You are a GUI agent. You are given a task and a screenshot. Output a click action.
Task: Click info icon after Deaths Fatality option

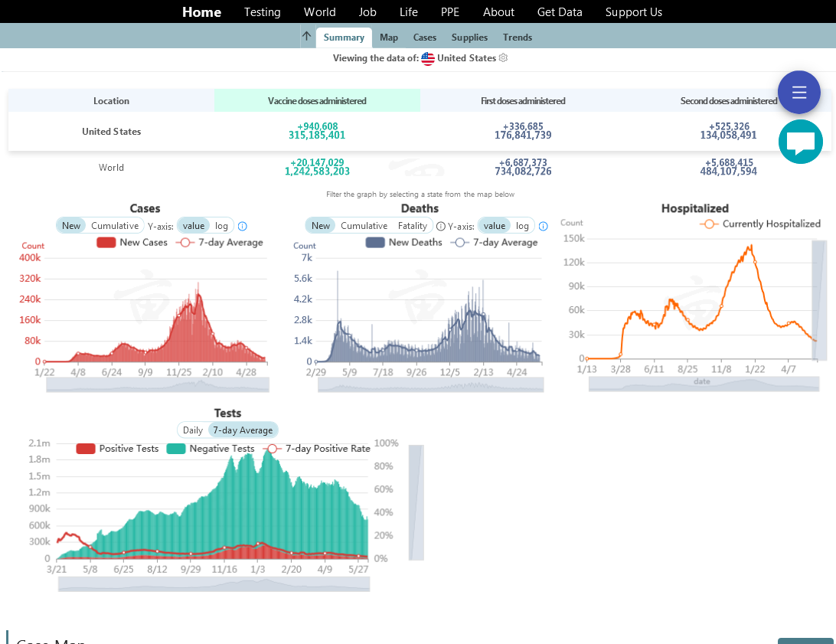(440, 226)
